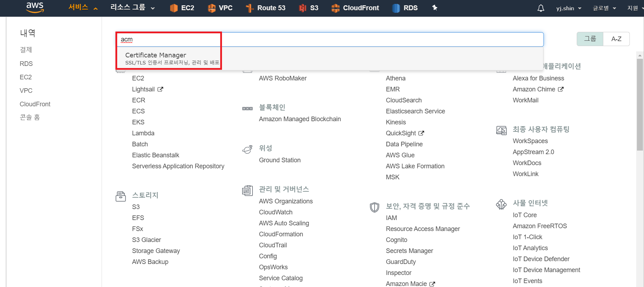Open the 지원 support dropdown
Screen dimensions: 644x287
tap(635, 8)
